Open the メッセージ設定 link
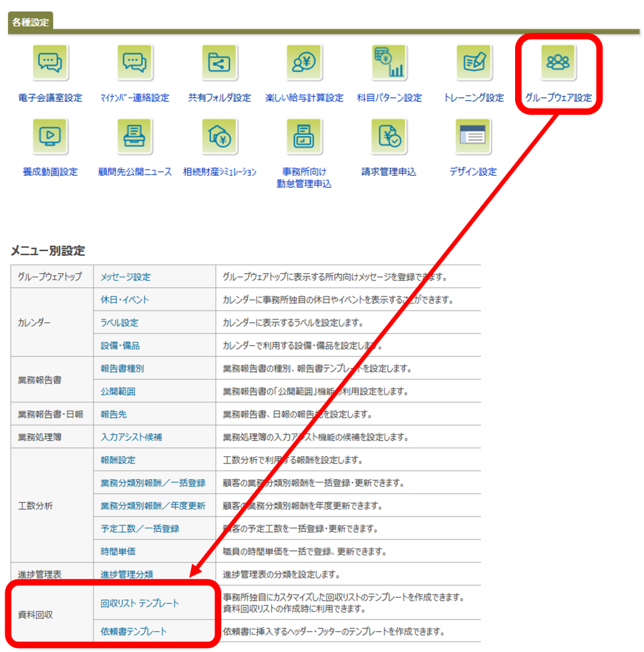 pyautogui.click(x=126, y=277)
